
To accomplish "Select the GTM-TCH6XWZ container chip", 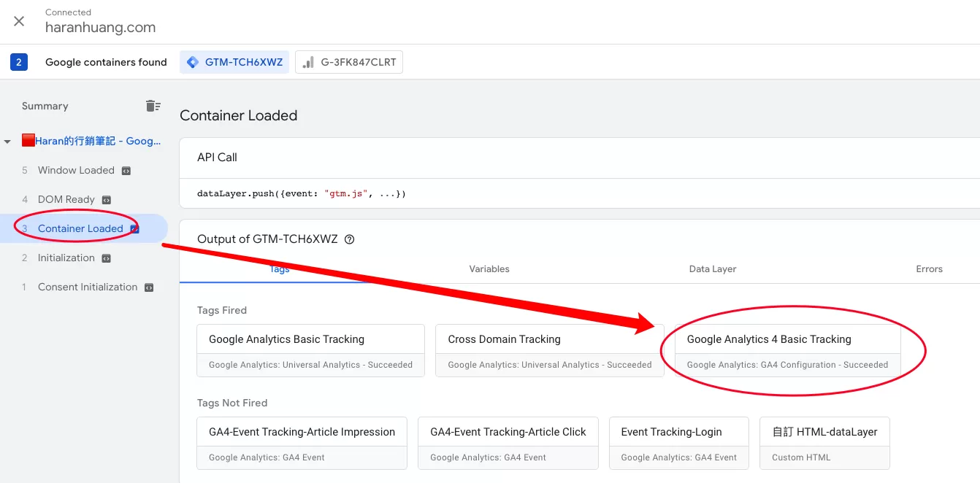I will click(234, 62).
